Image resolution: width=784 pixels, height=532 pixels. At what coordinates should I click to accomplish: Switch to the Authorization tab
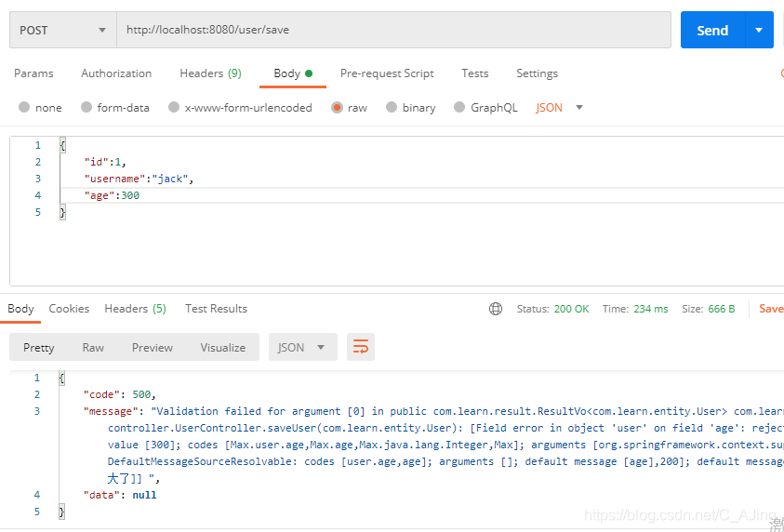coord(116,73)
